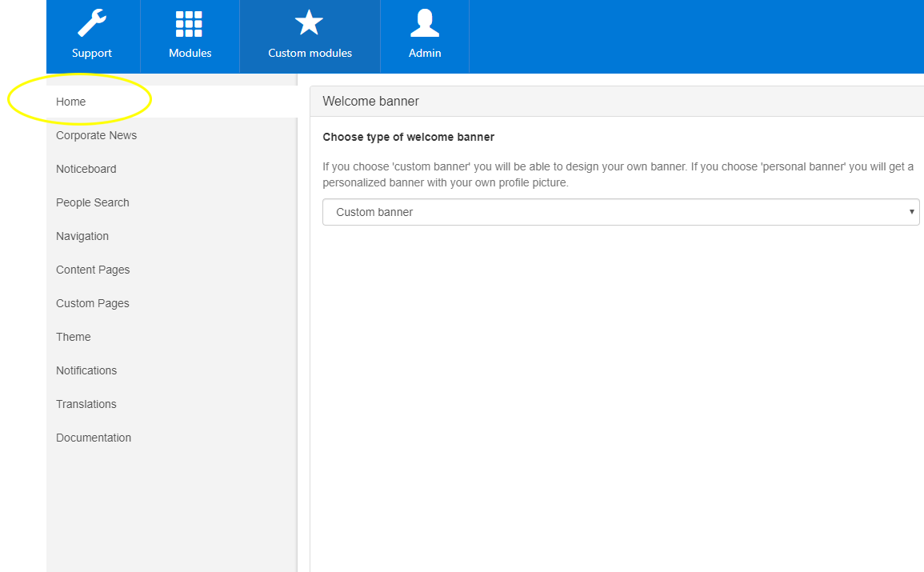Click the Admin label in top bar
924x572 pixels.
click(x=425, y=54)
